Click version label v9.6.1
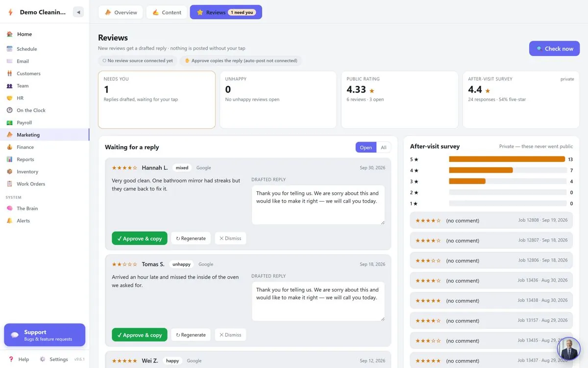 (79, 360)
